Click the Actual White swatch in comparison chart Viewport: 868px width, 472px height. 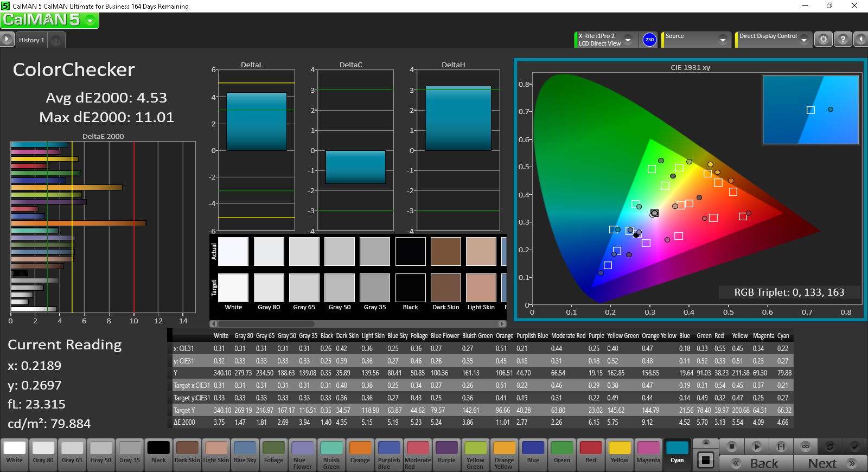coord(233,251)
